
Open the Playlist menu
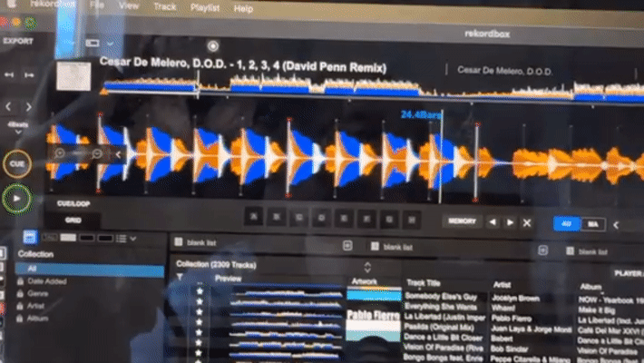coord(204,8)
